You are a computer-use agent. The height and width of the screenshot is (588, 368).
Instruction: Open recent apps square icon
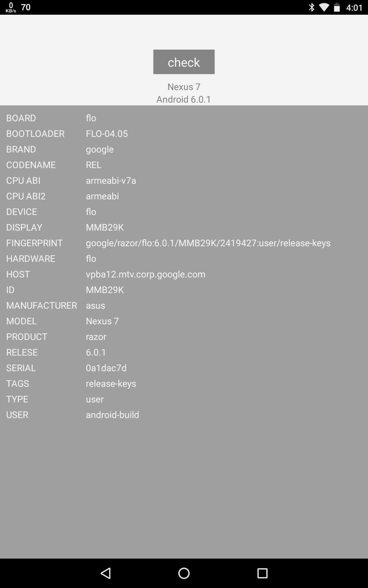[262, 573]
